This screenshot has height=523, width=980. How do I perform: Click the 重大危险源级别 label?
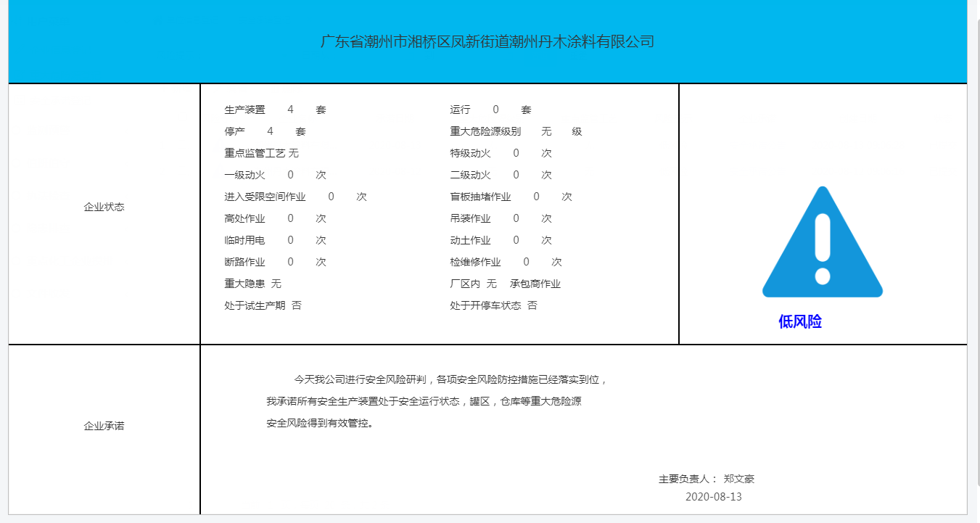click(x=485, y=131)
